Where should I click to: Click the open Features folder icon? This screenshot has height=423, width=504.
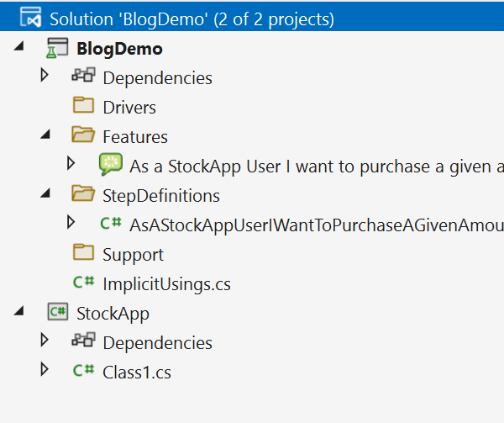coord(83,137)
